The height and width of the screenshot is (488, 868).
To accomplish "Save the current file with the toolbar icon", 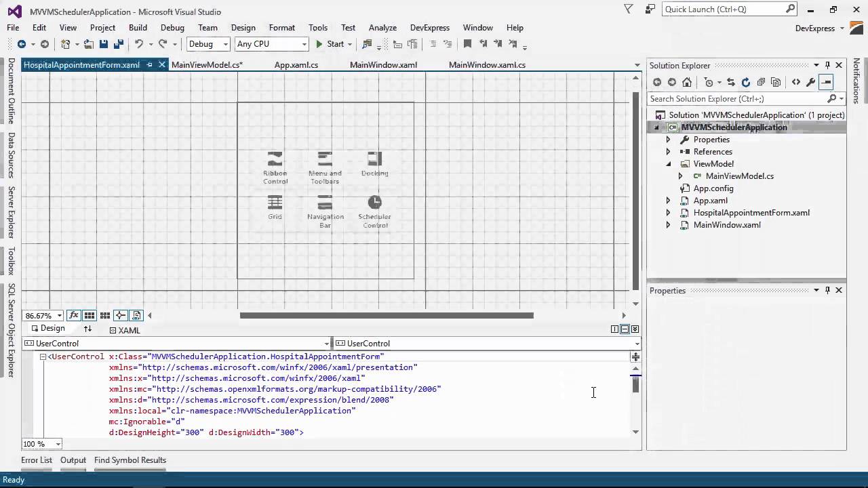I will pos(104,44).
